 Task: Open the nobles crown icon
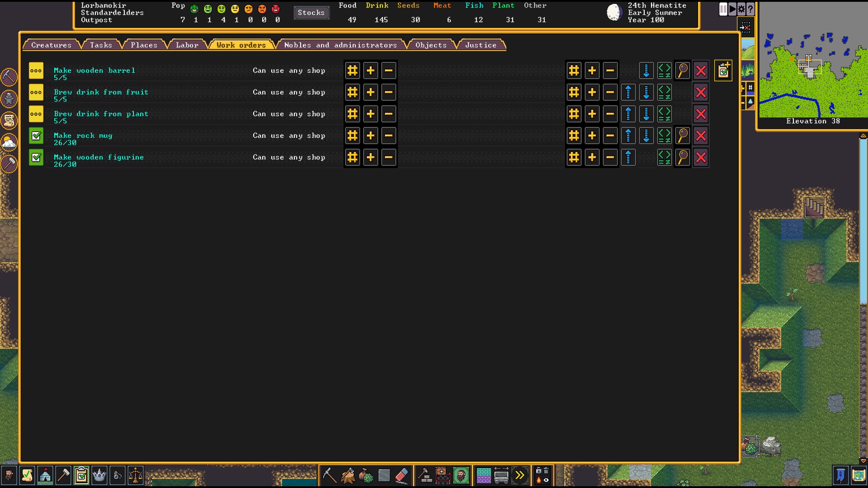pos(99,475)
